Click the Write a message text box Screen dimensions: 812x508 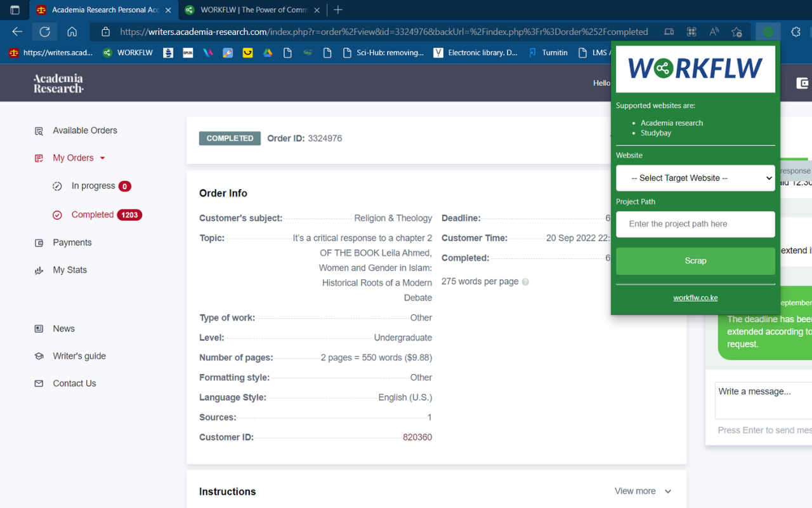763,401
